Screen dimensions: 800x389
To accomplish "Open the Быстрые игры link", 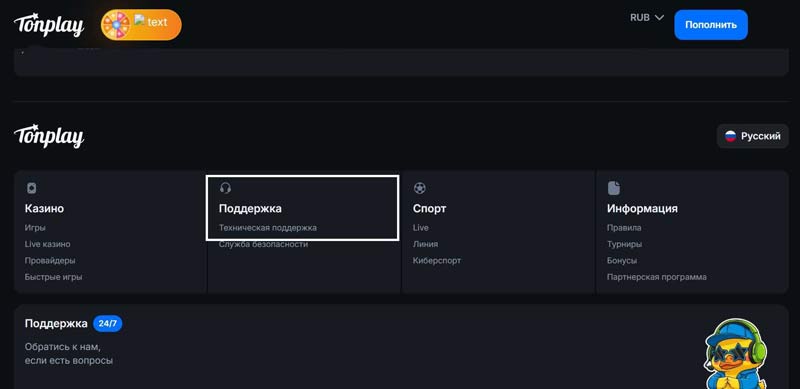I will [x=54, y=277].
